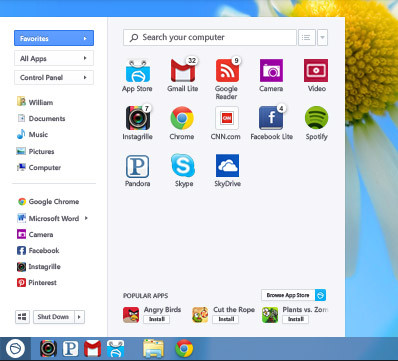Open Documents in the left panel
This screenshot has height=361, width=398.
(41, 118)
